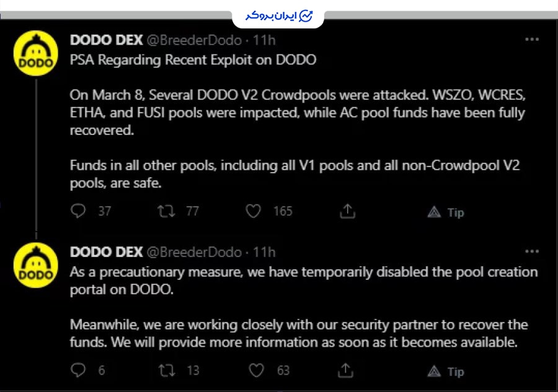Open more options on the second tweet
The height and width of the screenshot is (392, 558).
click(532, 252)
